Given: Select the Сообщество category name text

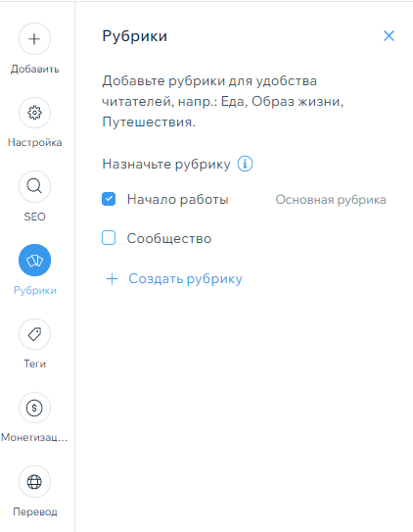Looking at the screenshot, I should (x=169, y=238).
